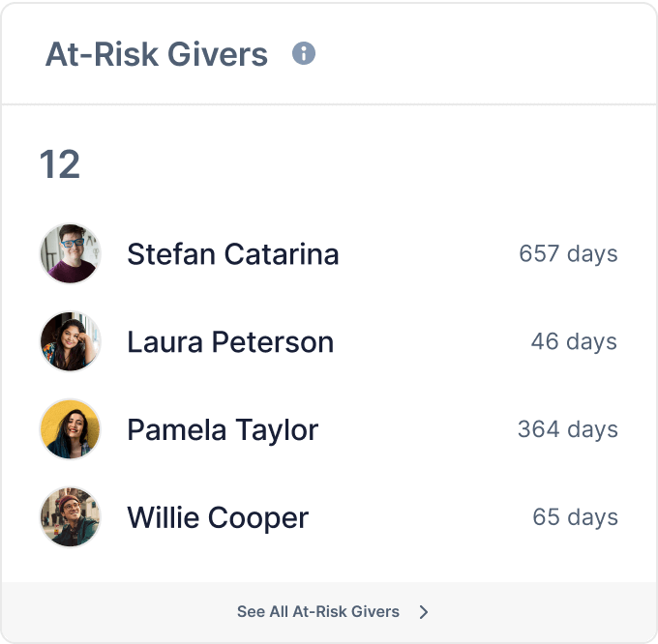Viewport: 658px width, 644px height.
Task: Click the gray footer bar of the card
Action: coord(542,611)
